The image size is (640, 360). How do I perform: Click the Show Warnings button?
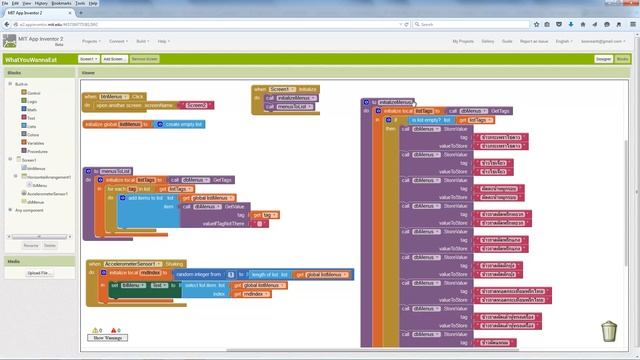(x=107, y=338)
